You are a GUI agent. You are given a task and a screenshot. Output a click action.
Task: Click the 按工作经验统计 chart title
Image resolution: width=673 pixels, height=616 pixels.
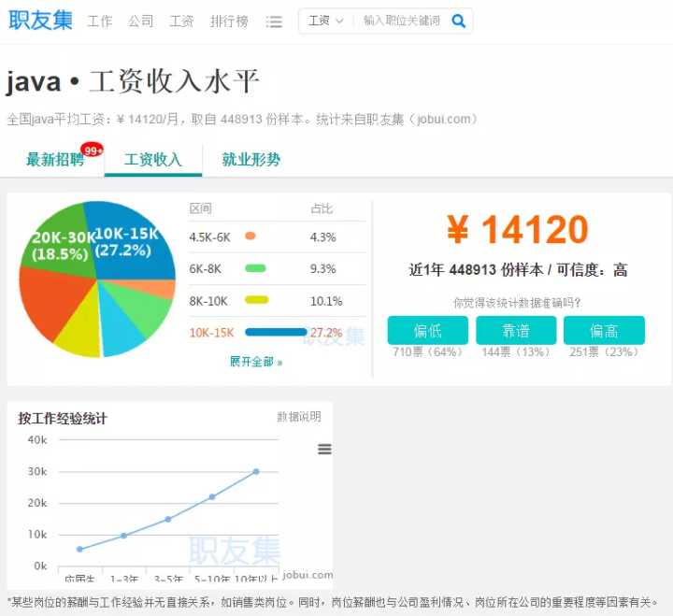63,418
